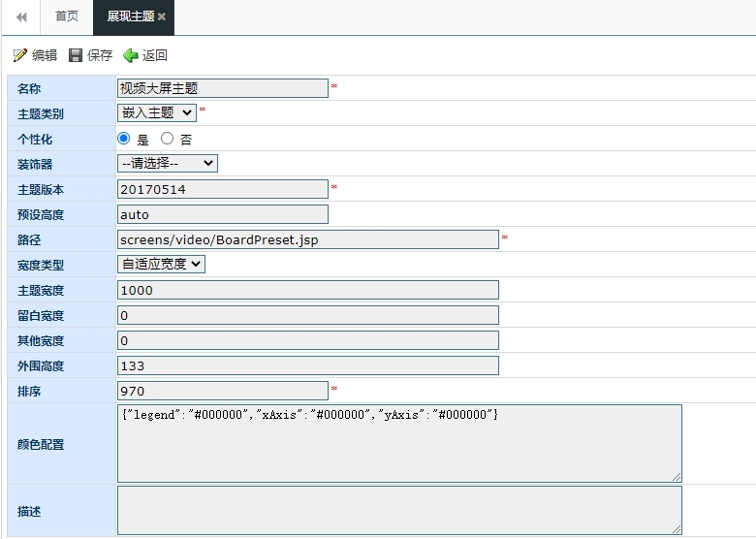Image resolution: width=756 pixels, height=539 pixels.
Task: Click the 预设高度 field label
Action: tap(41, 215)
